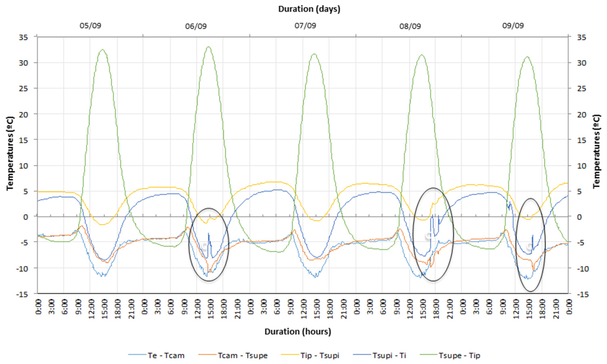Click the 07/09 date label
The image size is (607, 364).
click(305, 26)
